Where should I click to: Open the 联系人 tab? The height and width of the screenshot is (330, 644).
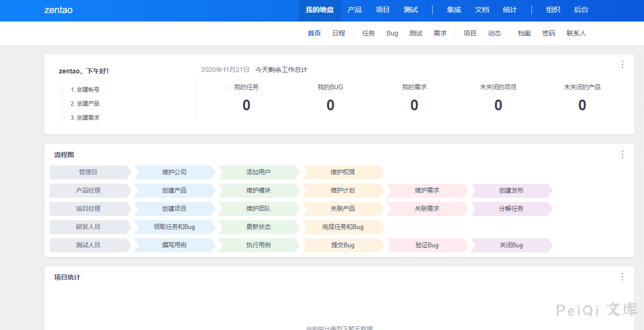point(576,33)
